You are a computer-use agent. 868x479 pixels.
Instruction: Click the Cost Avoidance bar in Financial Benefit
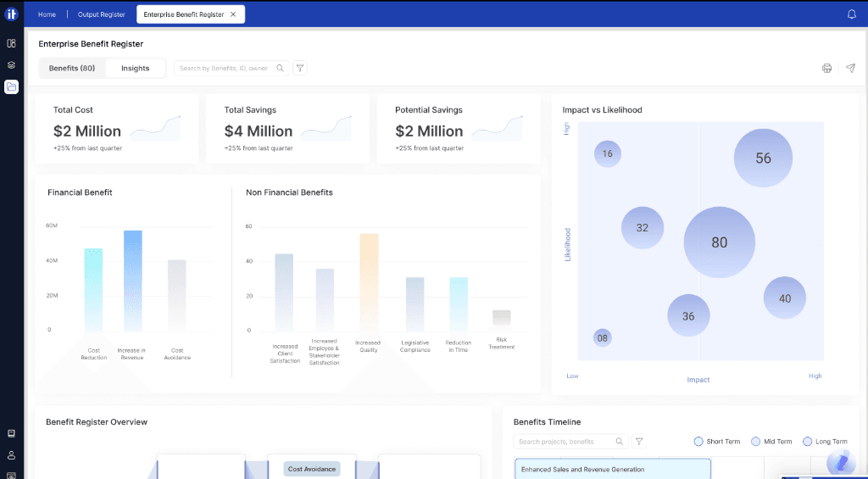click(x=177, y=296)
